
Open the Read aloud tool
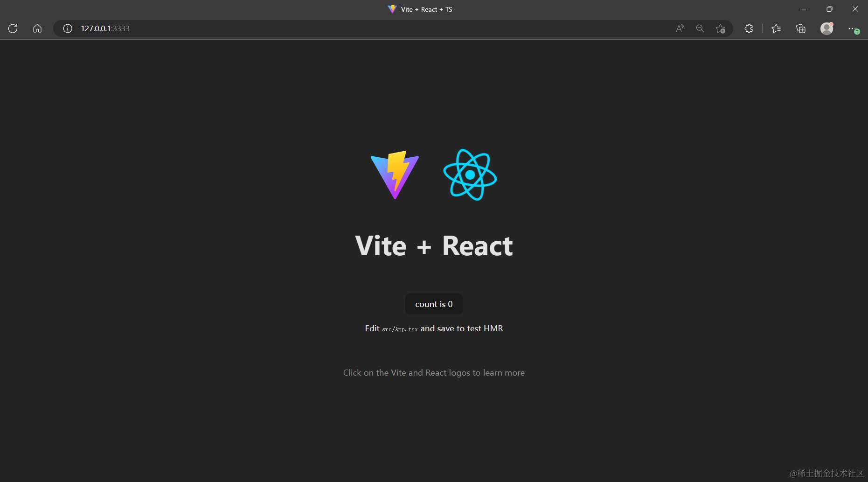point(680,28)
